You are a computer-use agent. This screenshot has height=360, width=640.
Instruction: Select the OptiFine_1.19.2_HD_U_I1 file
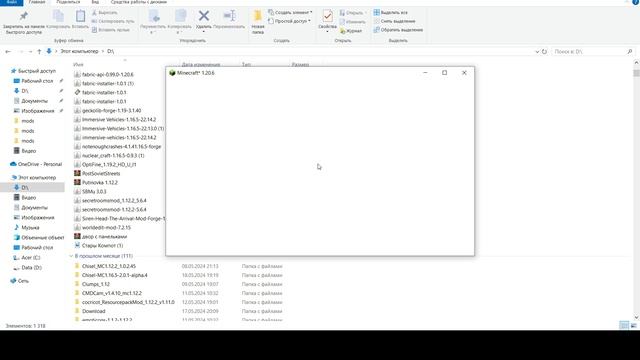pyautogui.click(x=109, y=164)
